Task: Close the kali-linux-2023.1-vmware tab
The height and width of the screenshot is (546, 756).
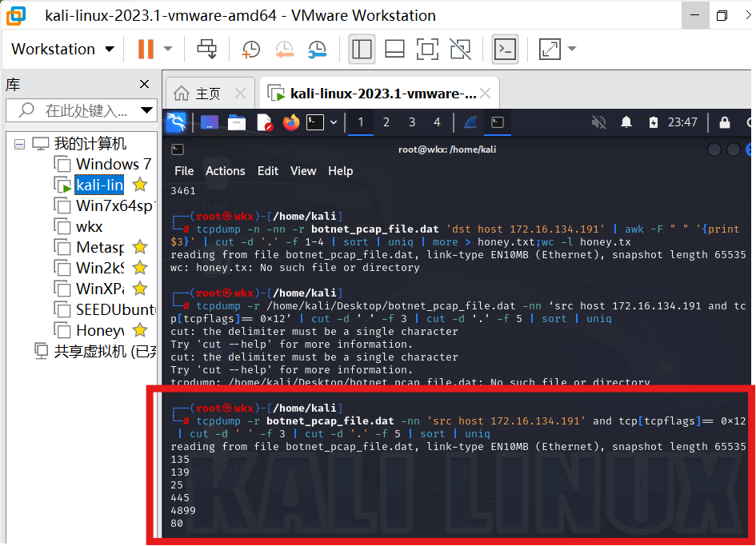Action: coord(486,93)
